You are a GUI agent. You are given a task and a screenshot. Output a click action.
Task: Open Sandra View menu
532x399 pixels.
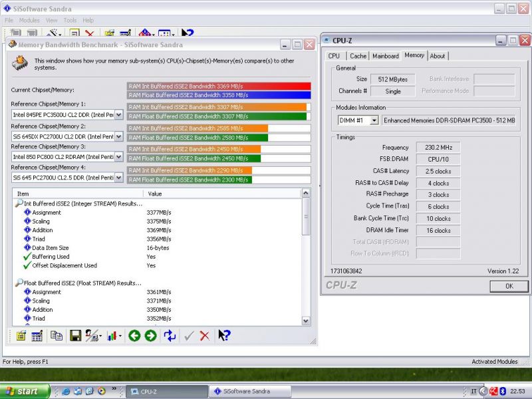pyautogui.click(x=52, y=21)
